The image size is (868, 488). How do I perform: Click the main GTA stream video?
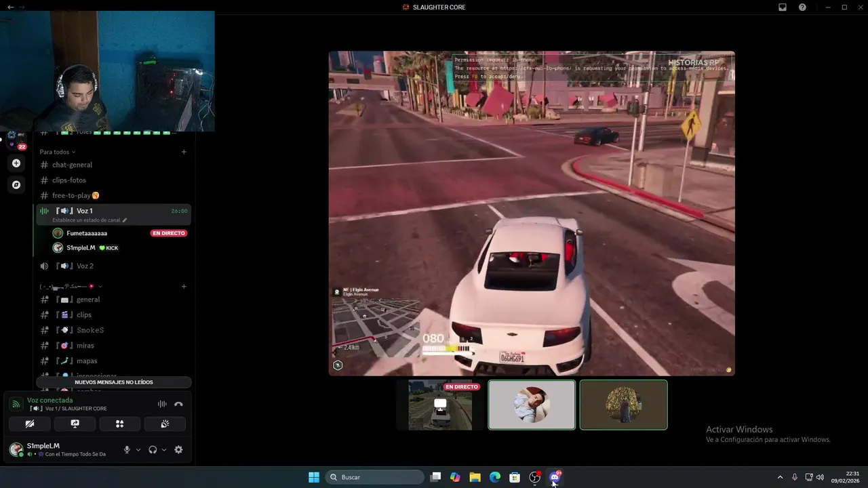(532, 213)
